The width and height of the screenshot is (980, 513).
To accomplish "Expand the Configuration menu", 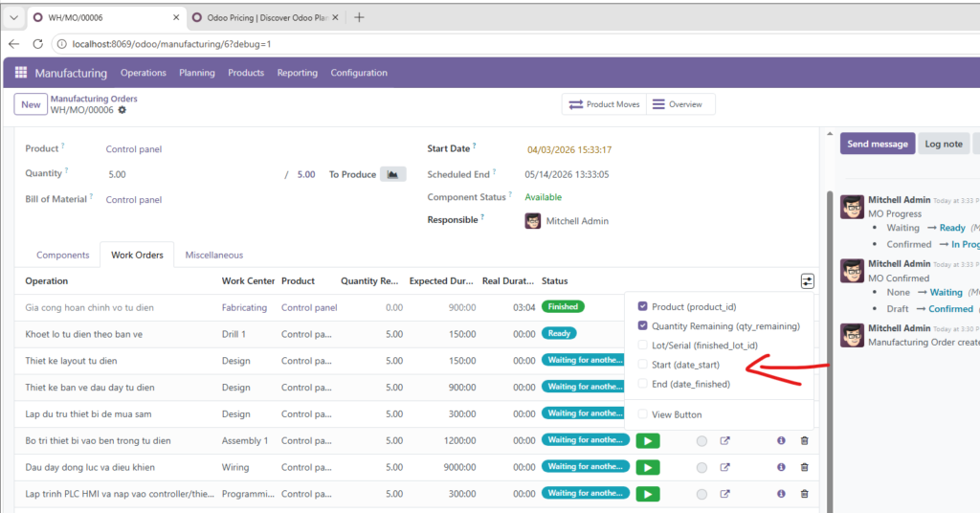I will pos(359,74).
